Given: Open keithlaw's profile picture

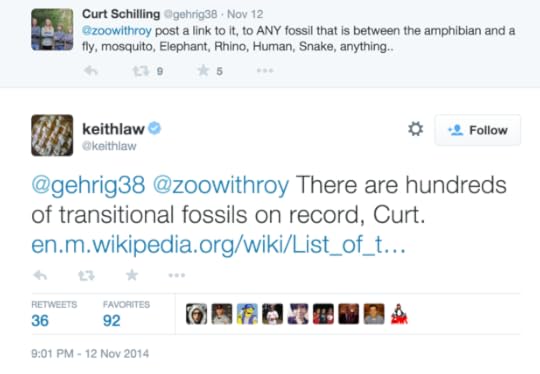Looking at the screenshot, I should [x=52, y=135].
